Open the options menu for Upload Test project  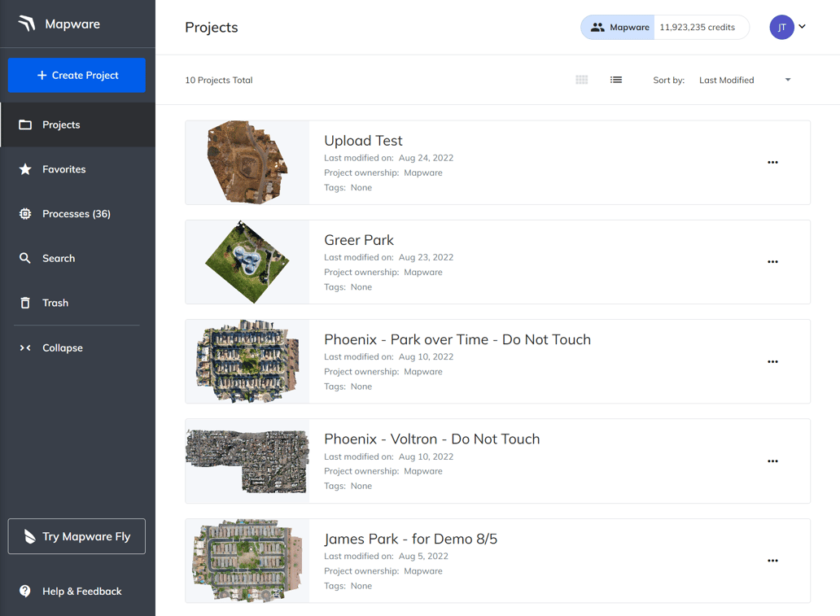772,163
